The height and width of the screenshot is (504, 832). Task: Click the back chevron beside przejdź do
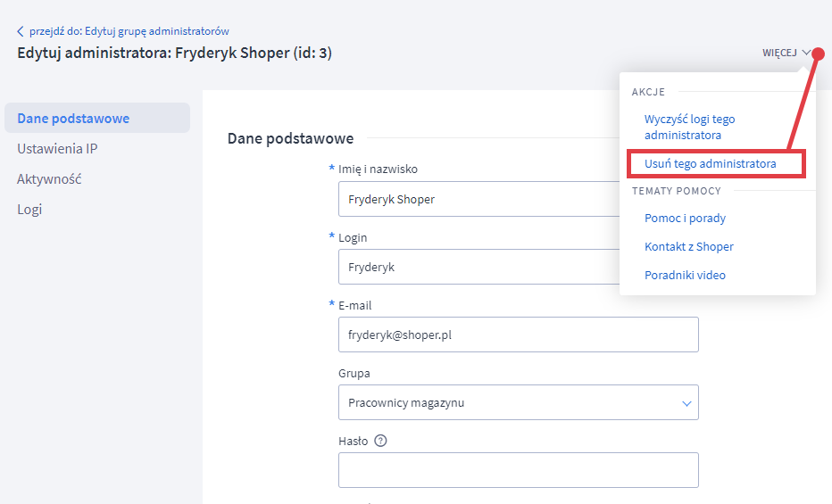click(x=21, y=31)
